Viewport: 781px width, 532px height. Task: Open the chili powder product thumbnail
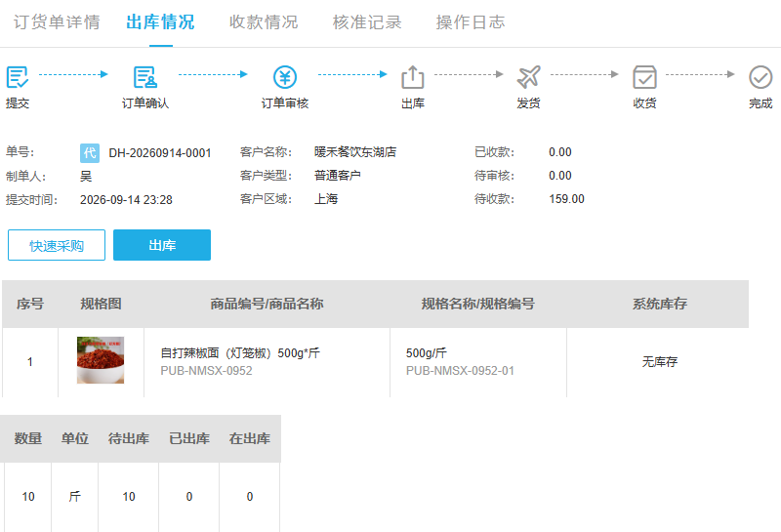coord(101,360)
